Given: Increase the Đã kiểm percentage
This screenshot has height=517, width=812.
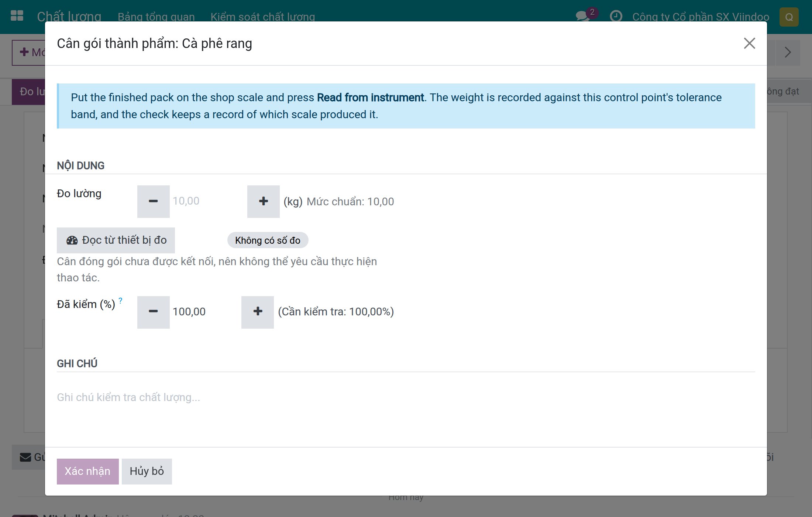Looking at the screenshot, I should [x=257, y=312].
